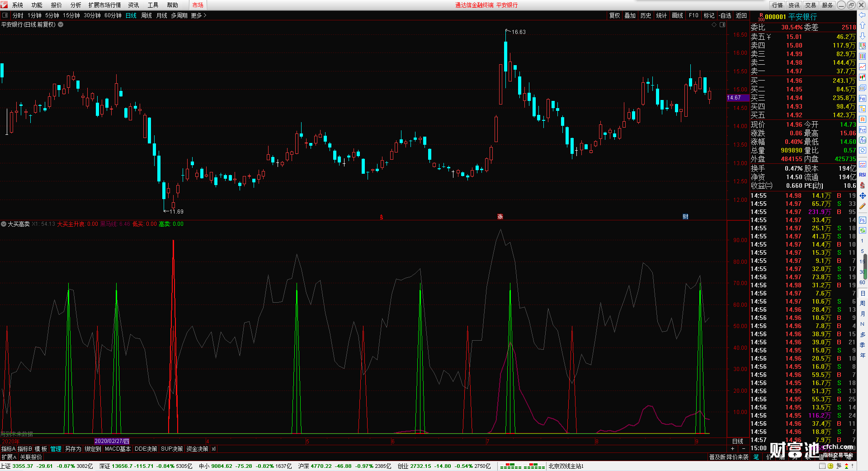Click the chart zoom-out minus button

[744, 449]
